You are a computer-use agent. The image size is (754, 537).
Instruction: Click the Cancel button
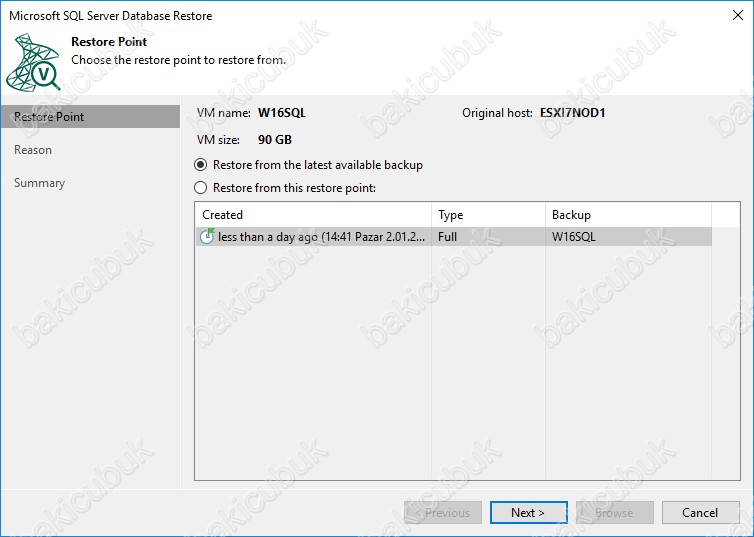coord(700,512)
